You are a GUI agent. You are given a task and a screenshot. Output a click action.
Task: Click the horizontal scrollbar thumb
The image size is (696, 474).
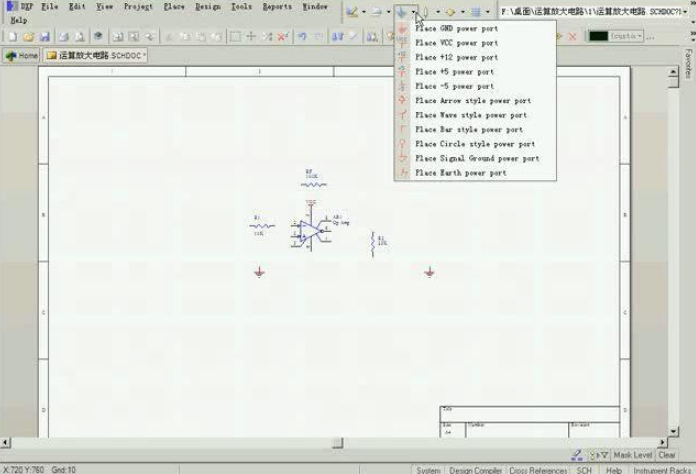[x=337, y=443]
